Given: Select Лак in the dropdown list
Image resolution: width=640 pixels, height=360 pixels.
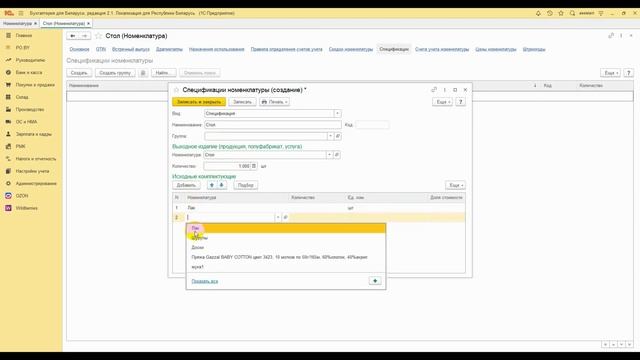Looking at the screenshot, I should tap(286, 228).
